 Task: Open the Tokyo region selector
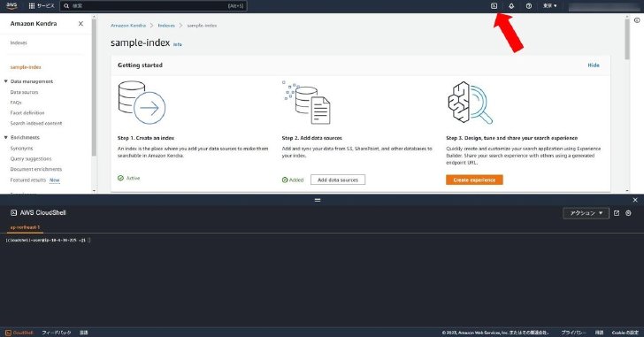click(x=550, y=5)
